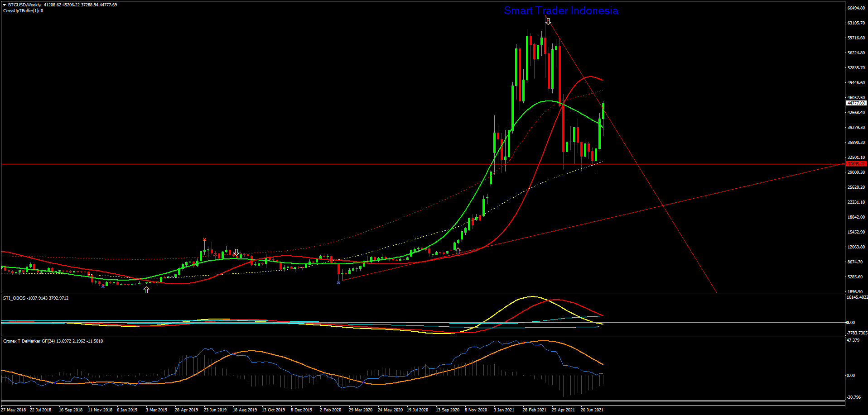The width and height of the screenshot is (868, 415).
Task: Click the 49446.60 price scale value
Action: (856, 83)
